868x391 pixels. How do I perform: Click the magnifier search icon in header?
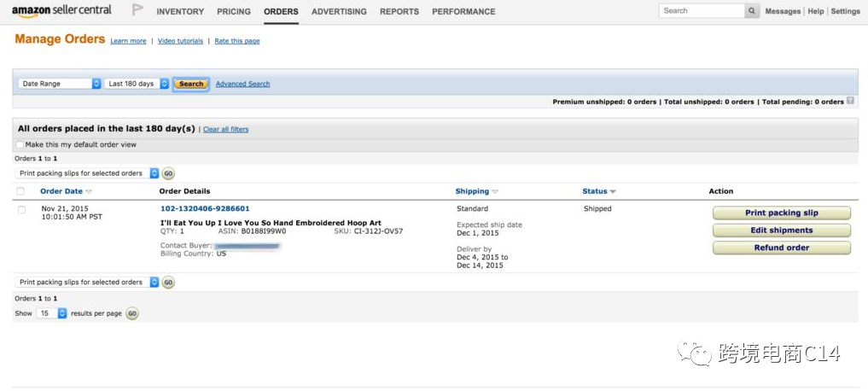(752, 11)
